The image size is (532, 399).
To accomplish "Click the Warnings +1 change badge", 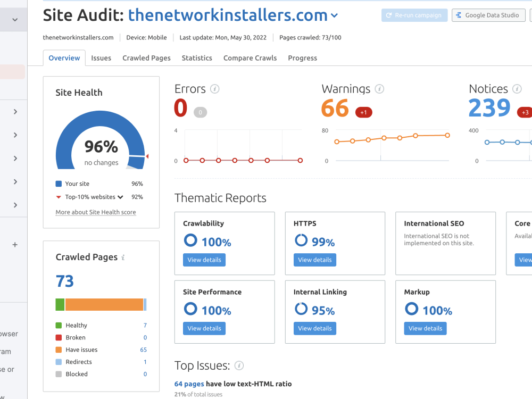I will pyautogui.click(x=364, y=112).
